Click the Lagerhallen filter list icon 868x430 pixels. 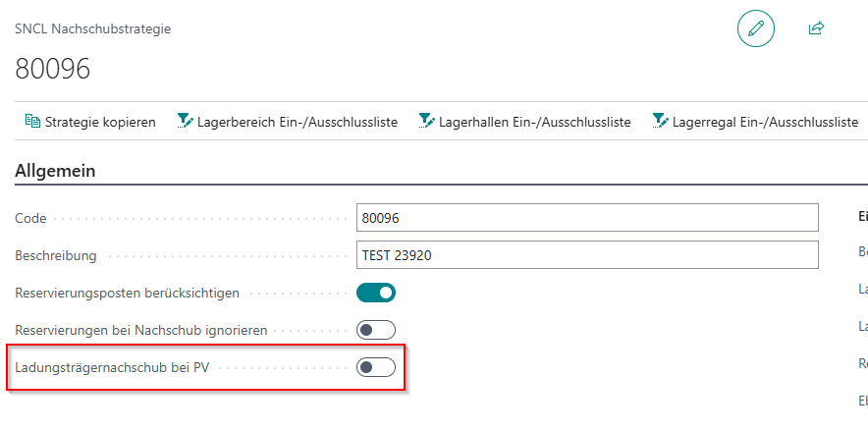pos(426,123)
